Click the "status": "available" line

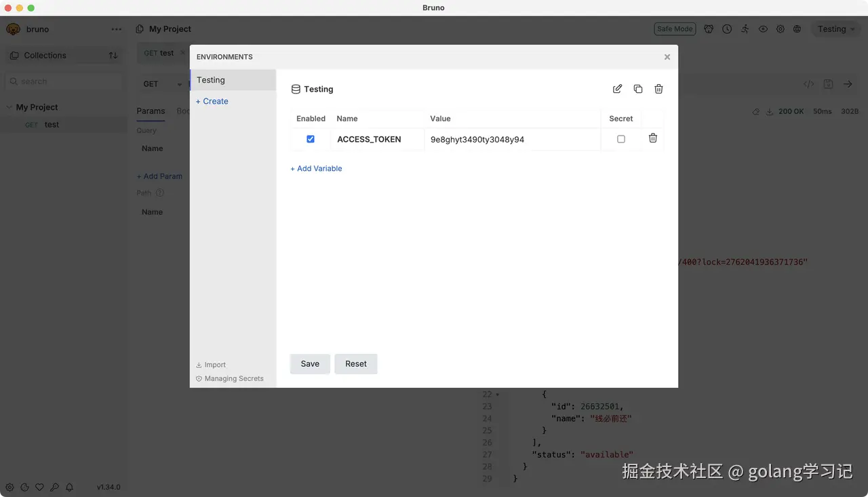pyautogui.click(x=583, y=454)
